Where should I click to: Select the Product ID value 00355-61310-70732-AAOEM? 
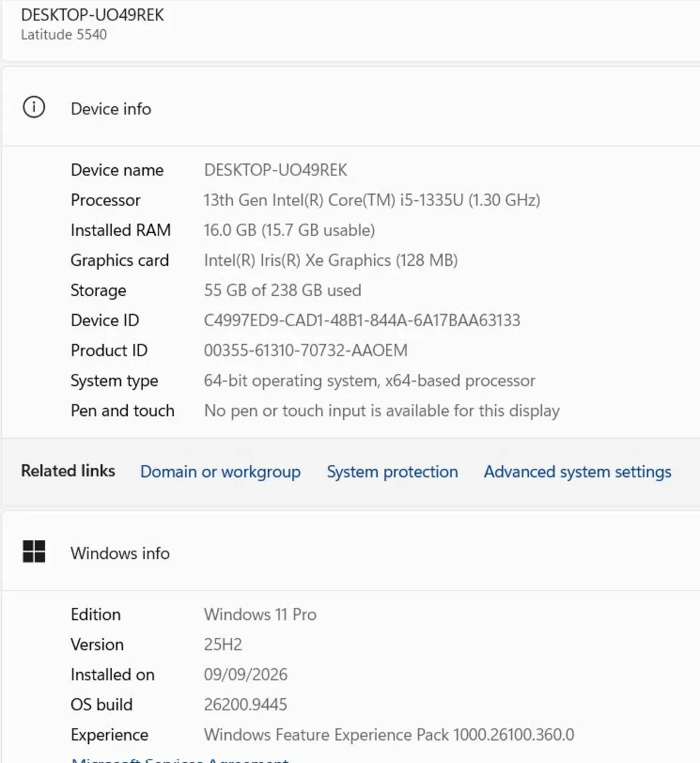click(306, 350)
